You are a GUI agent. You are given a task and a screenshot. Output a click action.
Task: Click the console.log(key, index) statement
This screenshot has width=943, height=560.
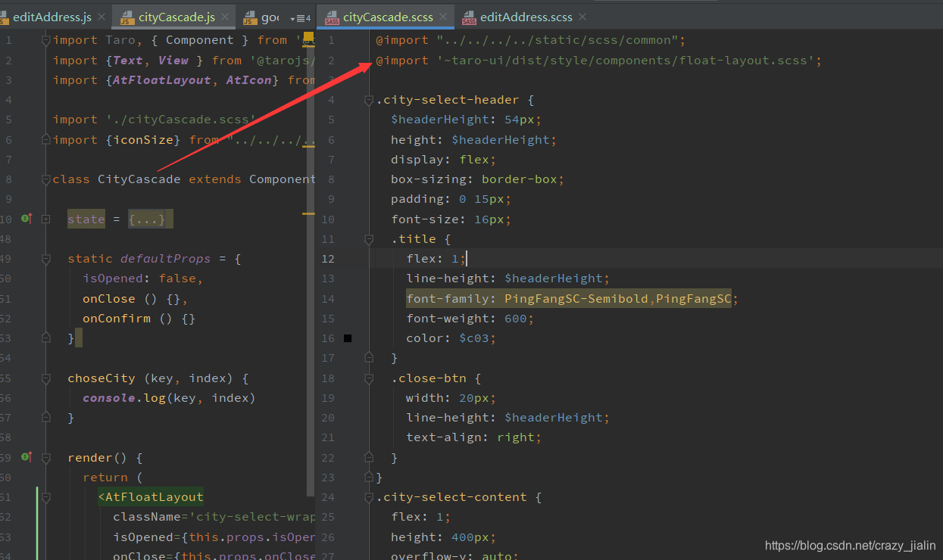[x=169, y=397]
